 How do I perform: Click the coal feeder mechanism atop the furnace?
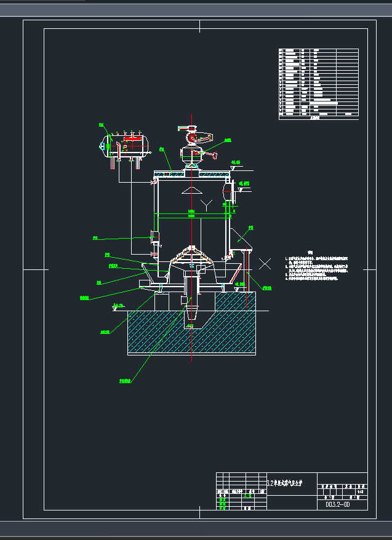[x=196, y=146]
